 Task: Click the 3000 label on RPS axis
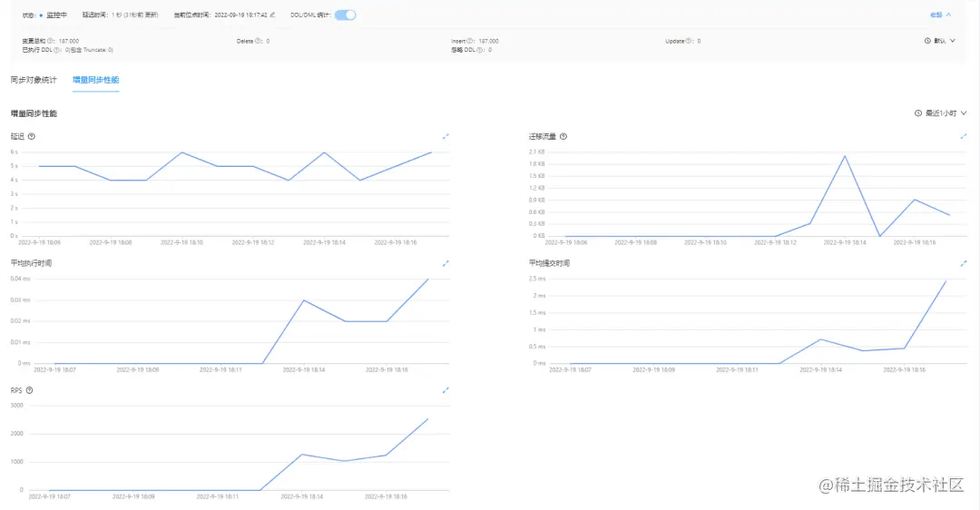tap(17, 406)
